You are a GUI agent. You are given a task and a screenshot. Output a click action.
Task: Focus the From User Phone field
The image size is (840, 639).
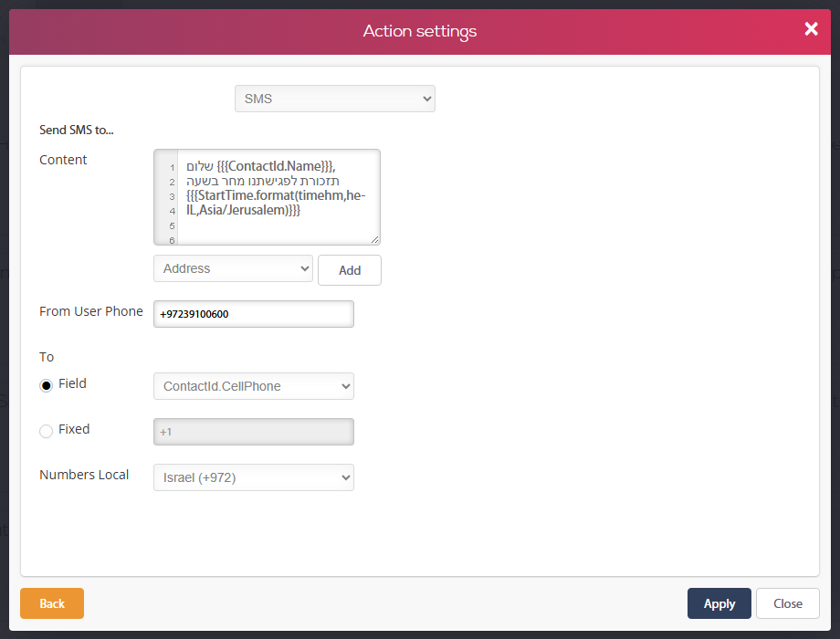coord(254,314)
